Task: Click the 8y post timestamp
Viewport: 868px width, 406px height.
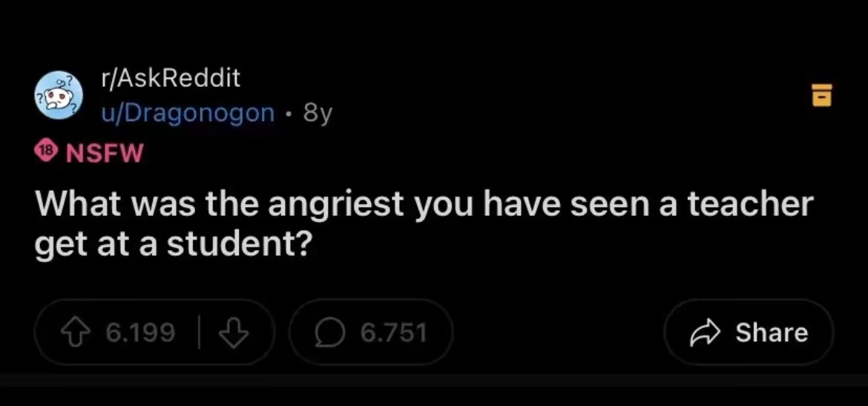Action: 318,113
